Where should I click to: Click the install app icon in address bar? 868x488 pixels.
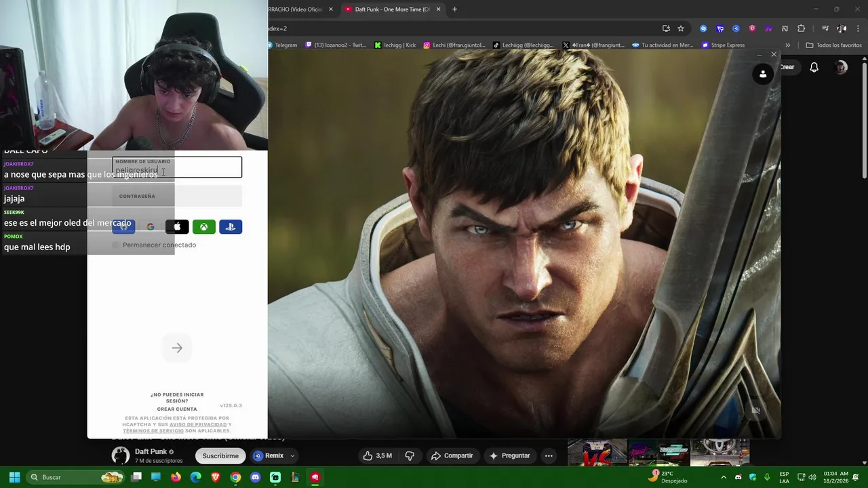[x=666, y=28]
